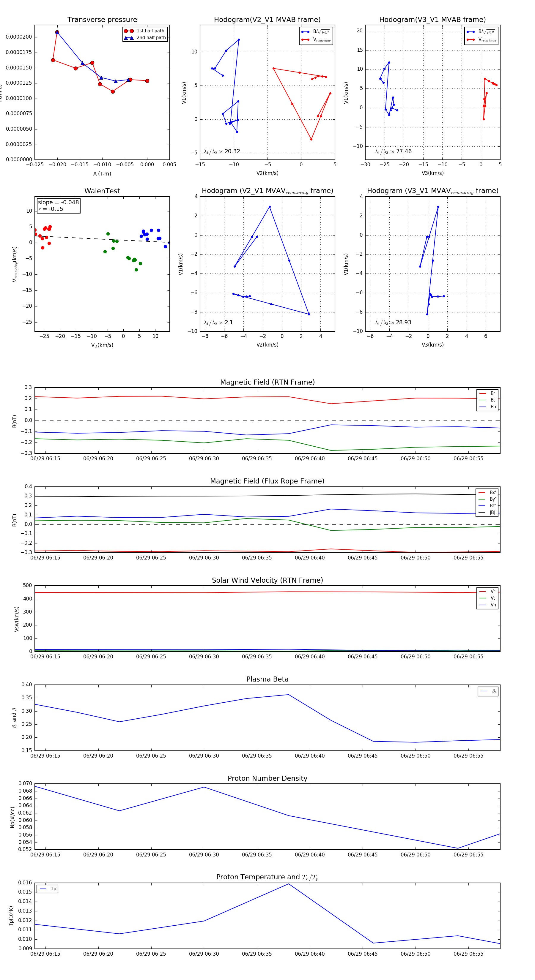Click the Magnetic Field (RTN Frame) title

(267, 382)
